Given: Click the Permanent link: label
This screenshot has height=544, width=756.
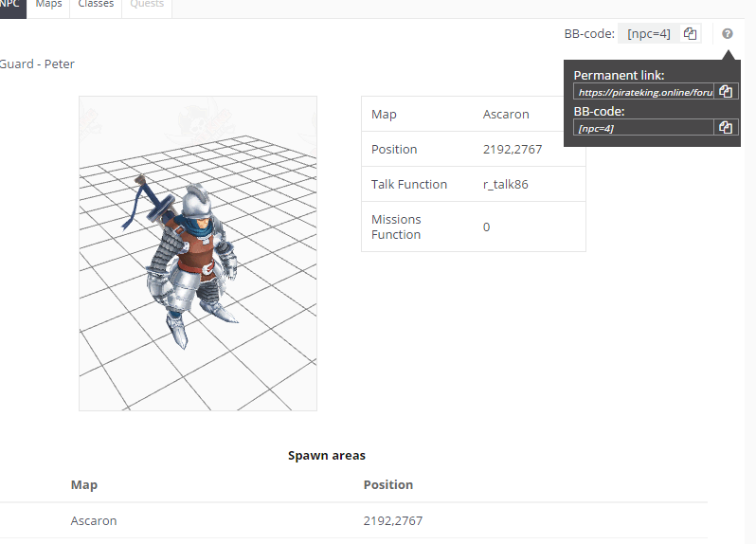Looking at the screenshot, I should 619,75.
